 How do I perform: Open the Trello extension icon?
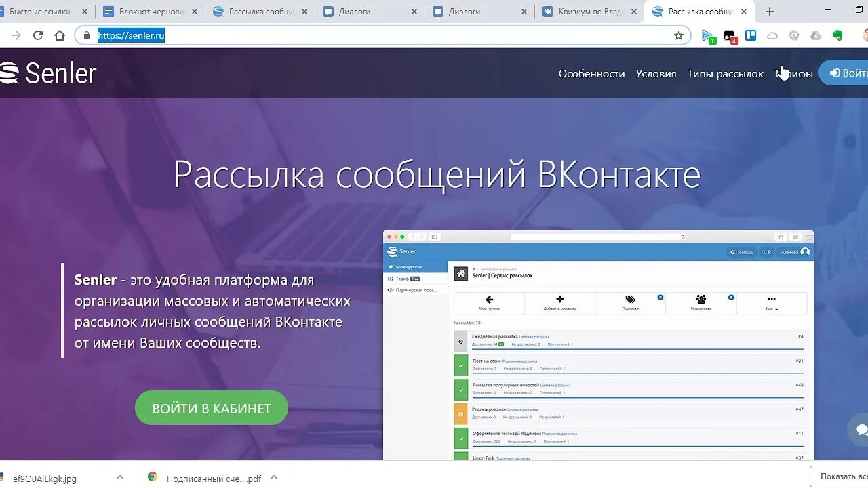(751, 35)
